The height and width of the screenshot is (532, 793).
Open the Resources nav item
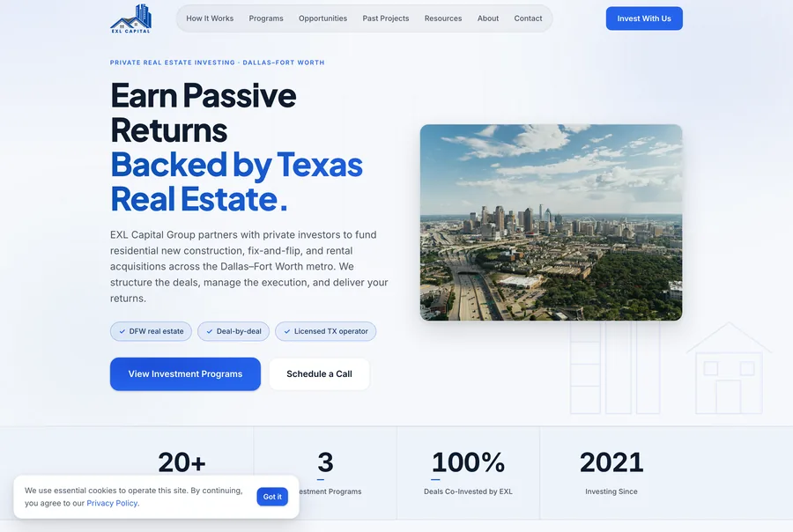443,18
